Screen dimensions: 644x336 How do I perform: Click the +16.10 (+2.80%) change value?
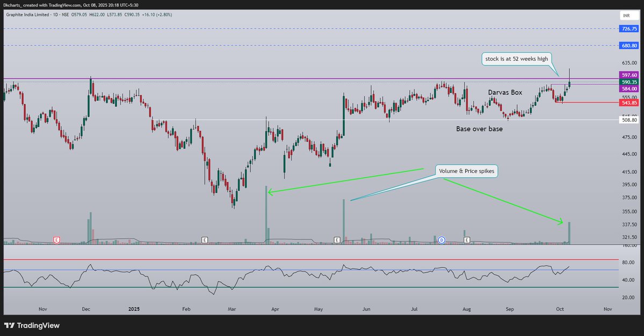tap(157, 15)
